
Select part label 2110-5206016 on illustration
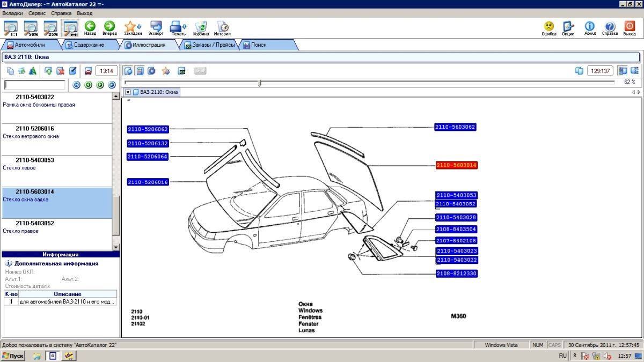click(148, 182)
